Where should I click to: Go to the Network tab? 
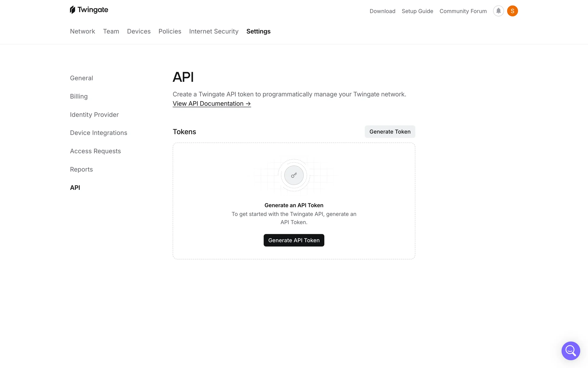pos(82,31)
